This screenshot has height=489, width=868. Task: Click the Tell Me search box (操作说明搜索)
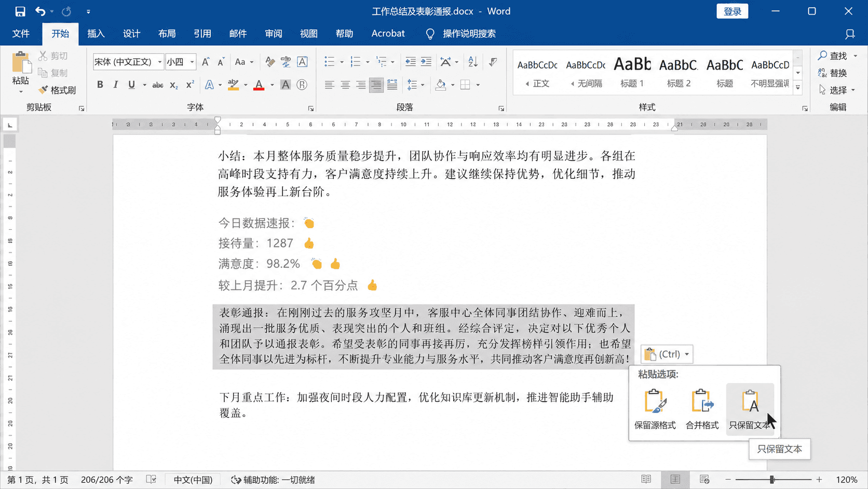[x=461, y=34]
